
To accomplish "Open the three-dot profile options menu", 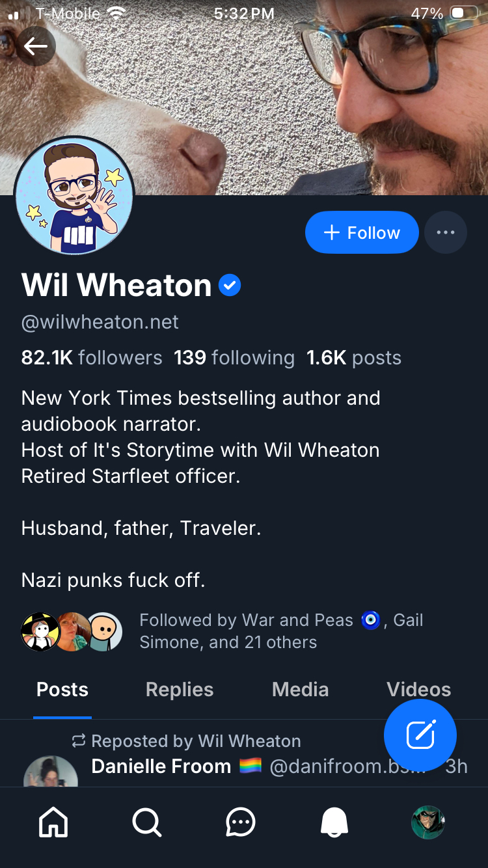I will point(446,232).
